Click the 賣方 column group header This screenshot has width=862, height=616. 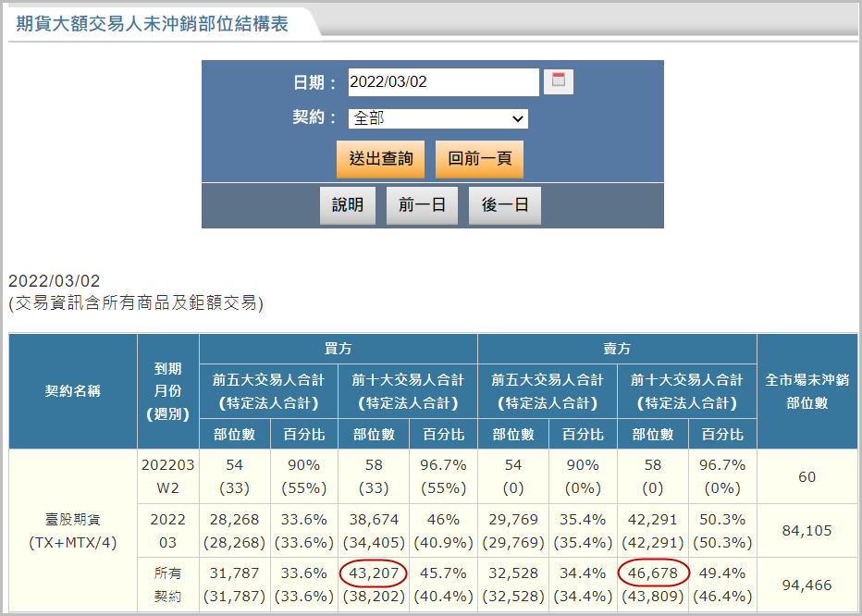click(617, 349)
